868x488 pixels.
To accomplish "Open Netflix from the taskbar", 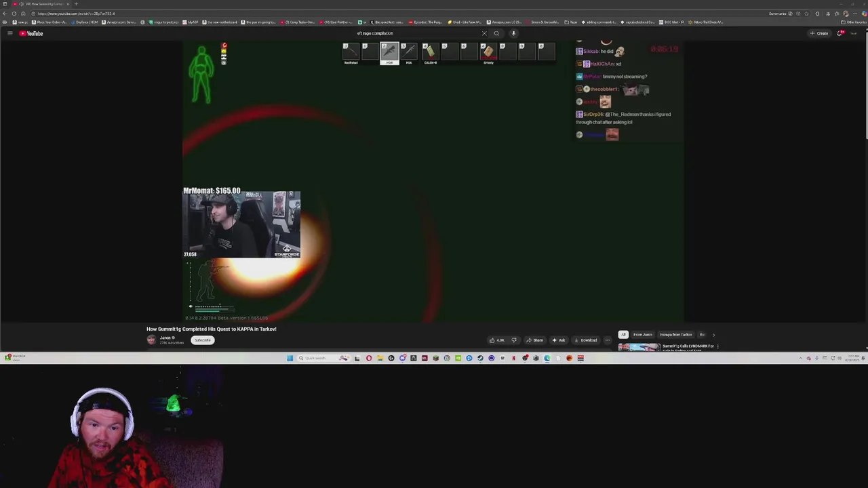I will pyautogui.click(x=513, y=358).
